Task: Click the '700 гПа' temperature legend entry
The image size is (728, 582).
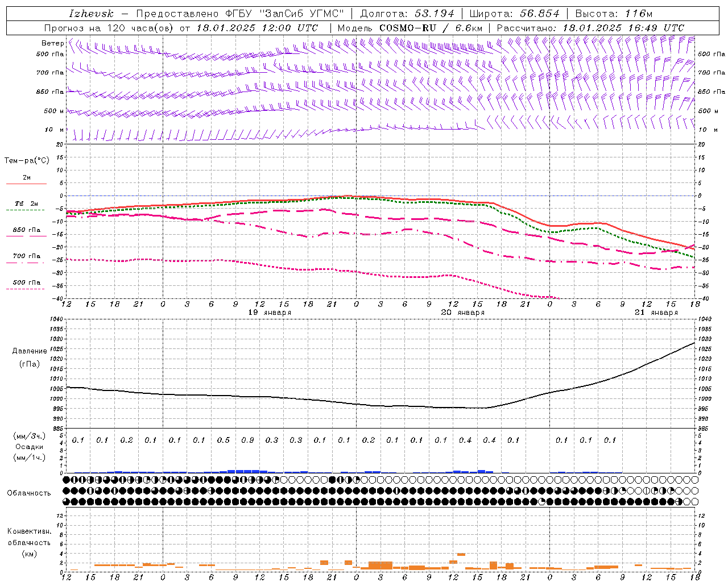Action: (x=27, y=256)
